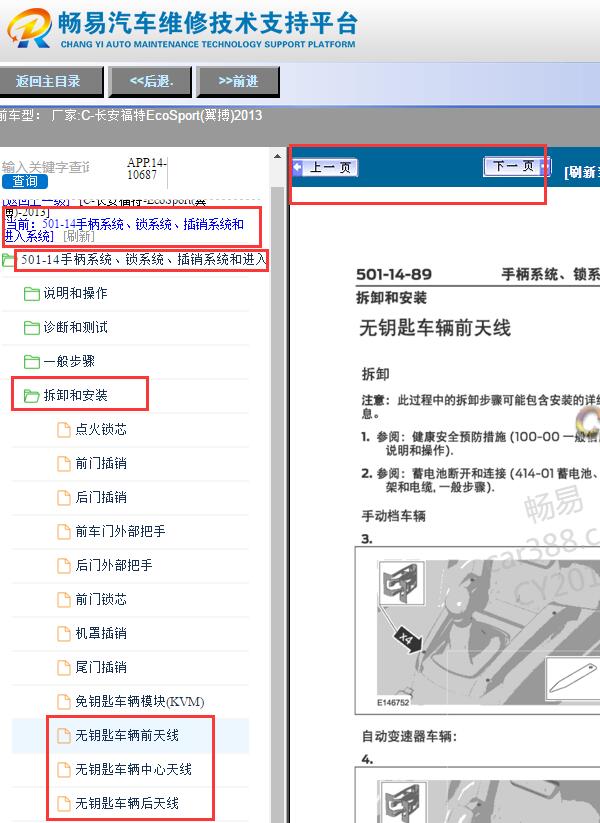Click the page icon beside 后门外部把手
The width and height of the screenshot is (600, 823).
pos(64,566)
